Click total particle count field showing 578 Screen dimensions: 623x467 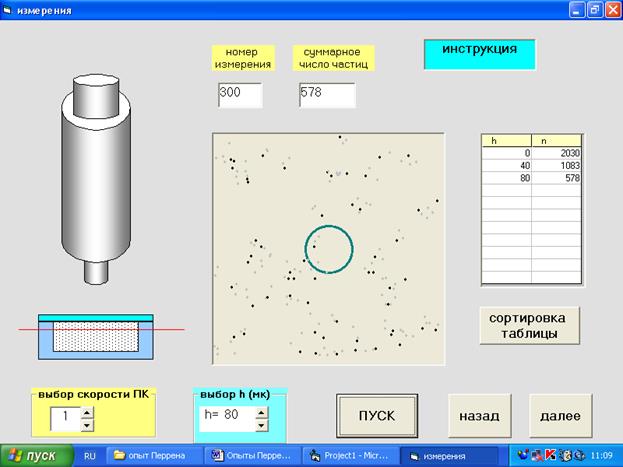click(x=327, y=95)
